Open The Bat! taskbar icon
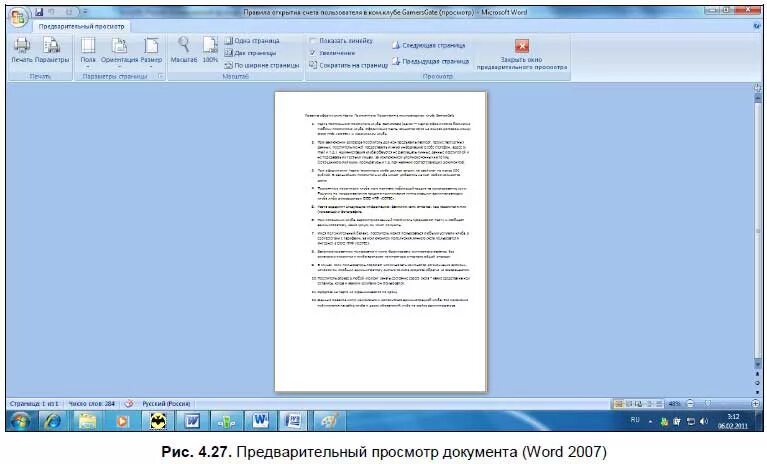Viewport: 767px width, 464px height. tap(158, 421)
